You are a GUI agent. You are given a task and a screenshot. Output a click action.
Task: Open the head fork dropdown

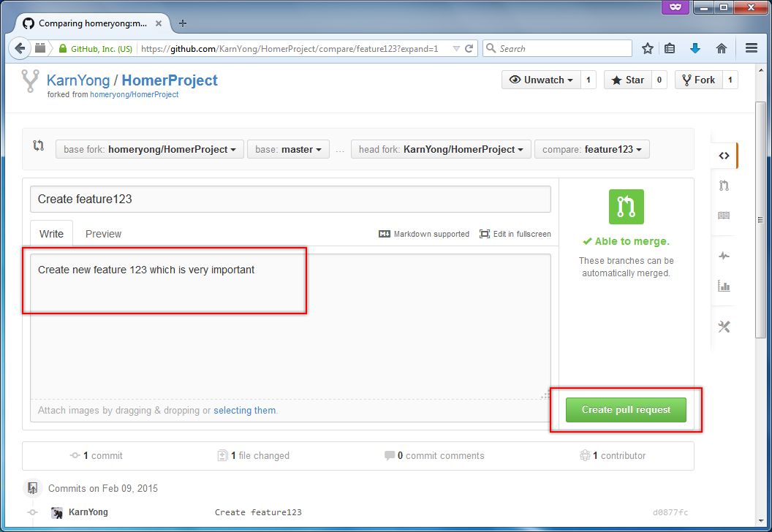[440, 149]
